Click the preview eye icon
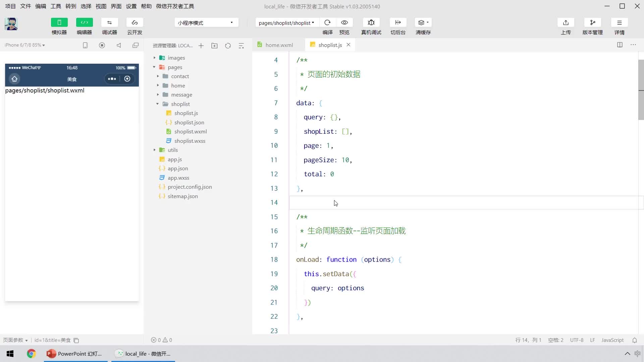644x362 pixels. [344, 22]
